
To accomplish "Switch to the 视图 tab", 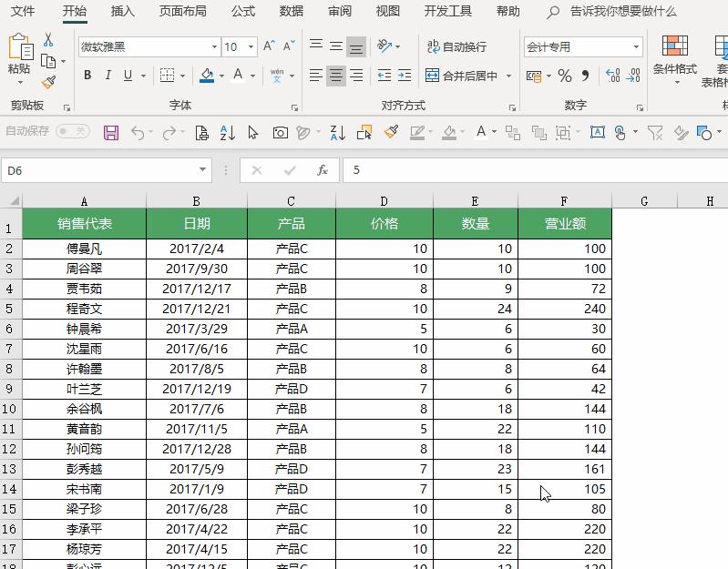I will click(387, 11).
